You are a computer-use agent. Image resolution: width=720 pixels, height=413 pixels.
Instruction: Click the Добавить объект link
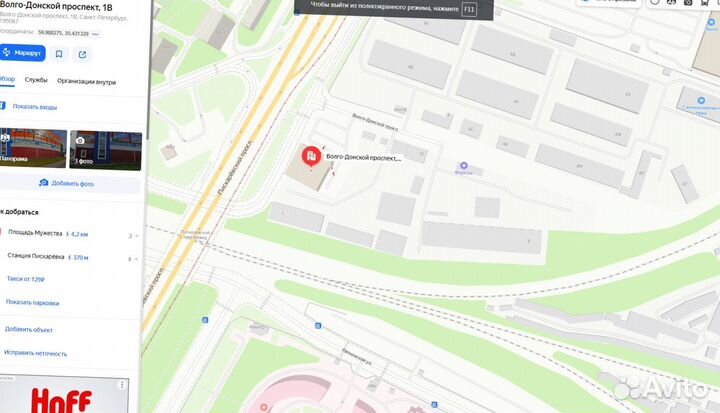tap(28, 330)
